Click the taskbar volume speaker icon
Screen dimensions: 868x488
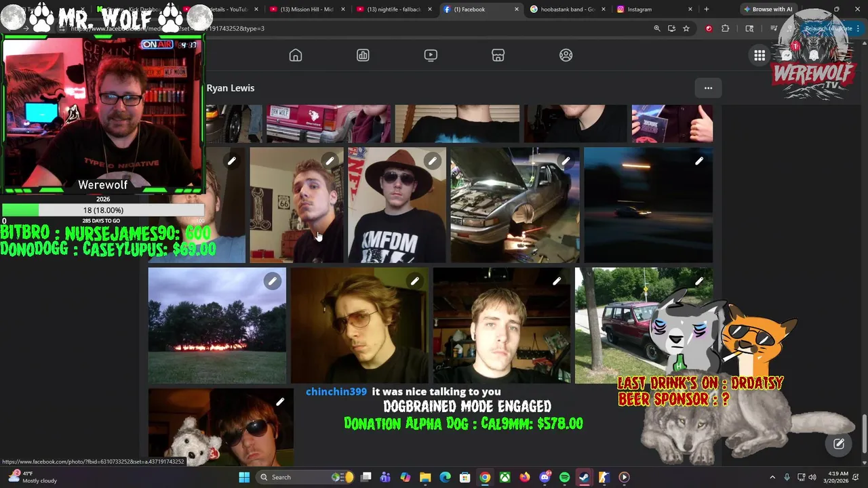(812, 477)
